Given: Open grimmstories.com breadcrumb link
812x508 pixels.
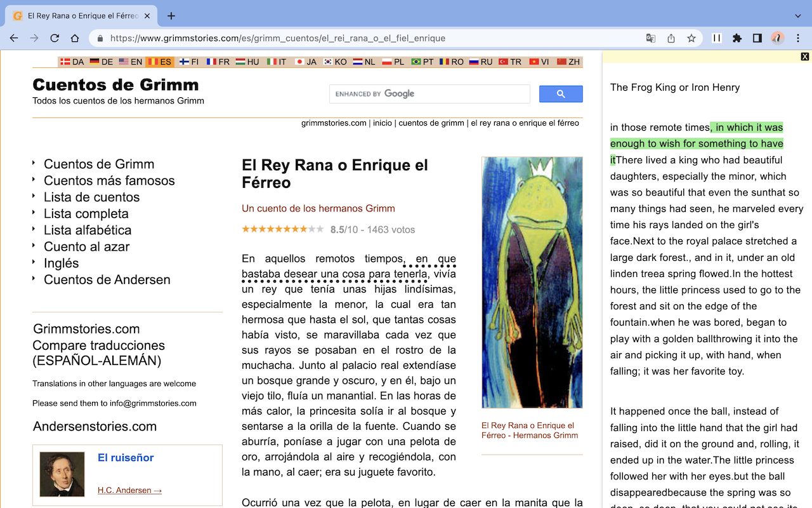Looking at the screenshot, I should pos(334,123).
